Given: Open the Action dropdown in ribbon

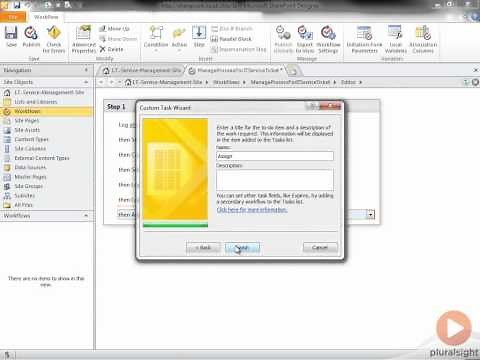Looking at the screenshot, I should [179, 39].
